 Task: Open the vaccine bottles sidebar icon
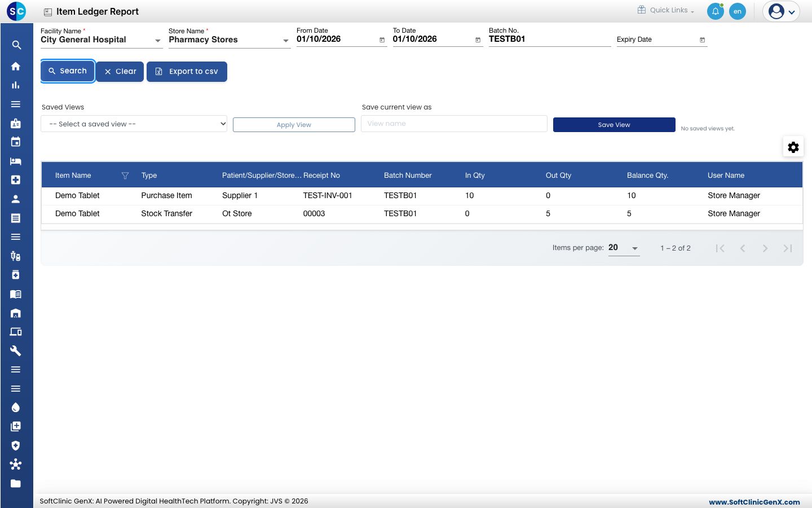(x=16, y=256)
